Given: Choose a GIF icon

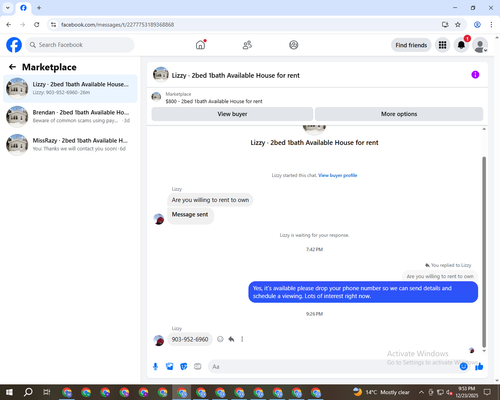Looking at the screenshot, I should (198, 367).
